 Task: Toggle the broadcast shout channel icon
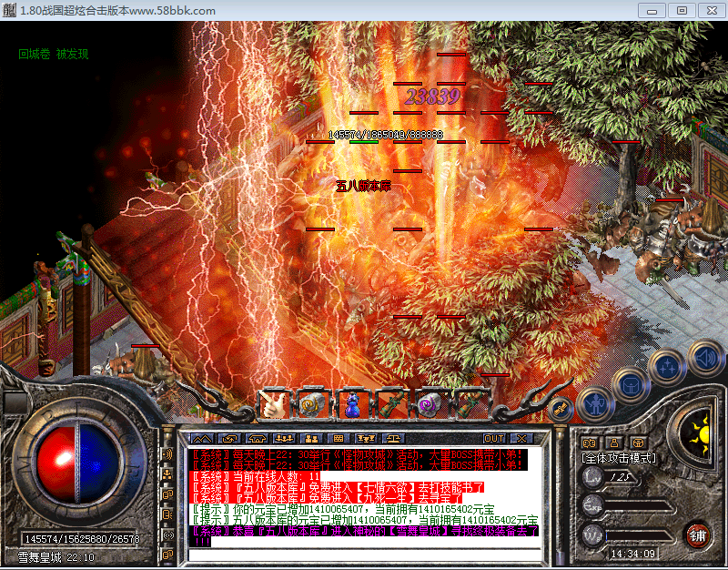click(167, 453)
